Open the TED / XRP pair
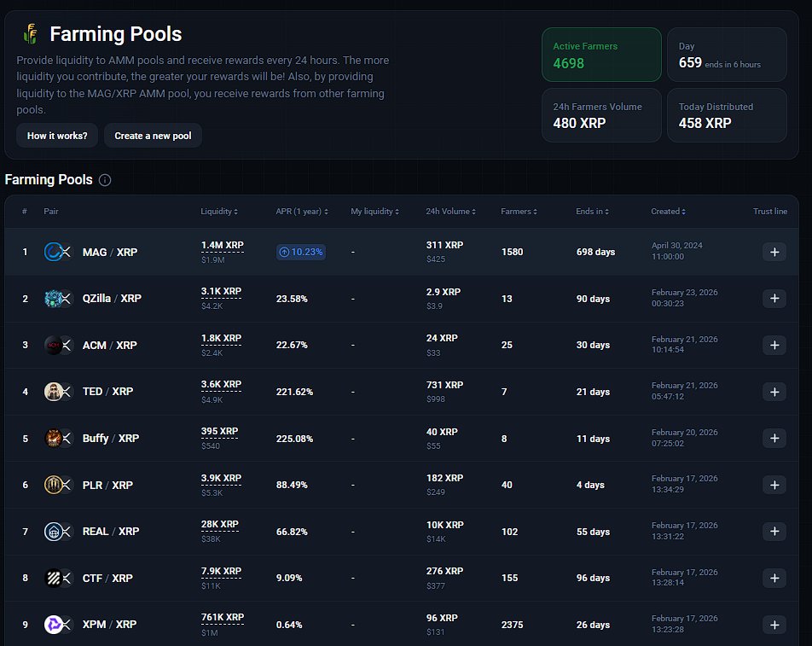The width and height of the screenshot is (812, 646). pos(107,392)
